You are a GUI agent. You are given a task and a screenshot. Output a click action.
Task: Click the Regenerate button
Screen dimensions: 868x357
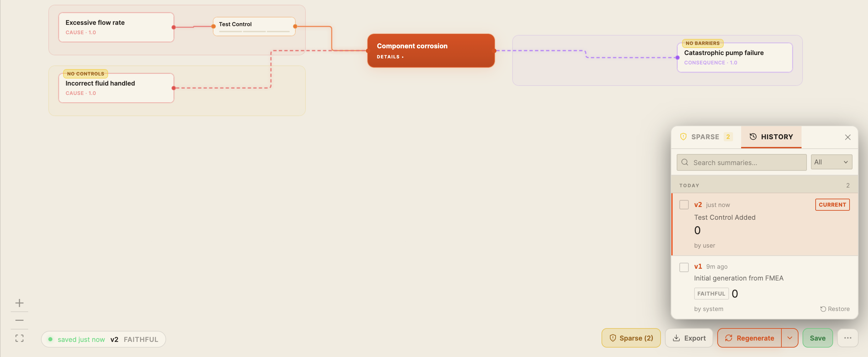[750, 338]
